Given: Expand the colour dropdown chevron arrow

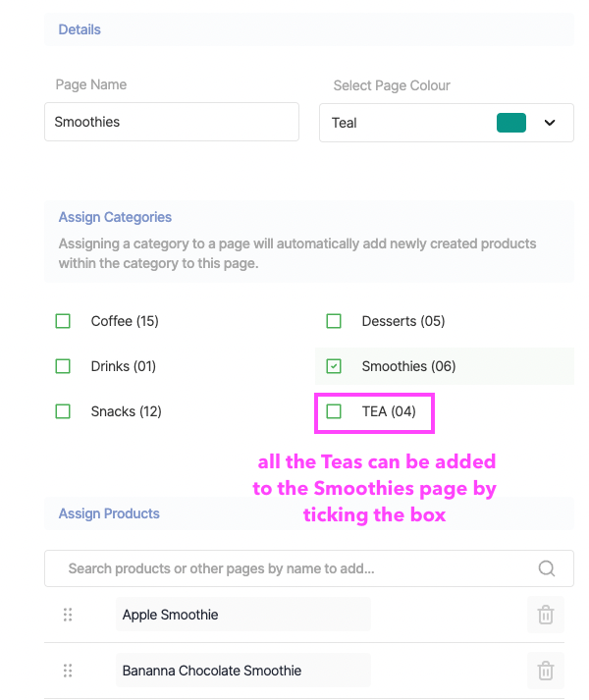Looking at the screenshot, I should pos(550,123).
